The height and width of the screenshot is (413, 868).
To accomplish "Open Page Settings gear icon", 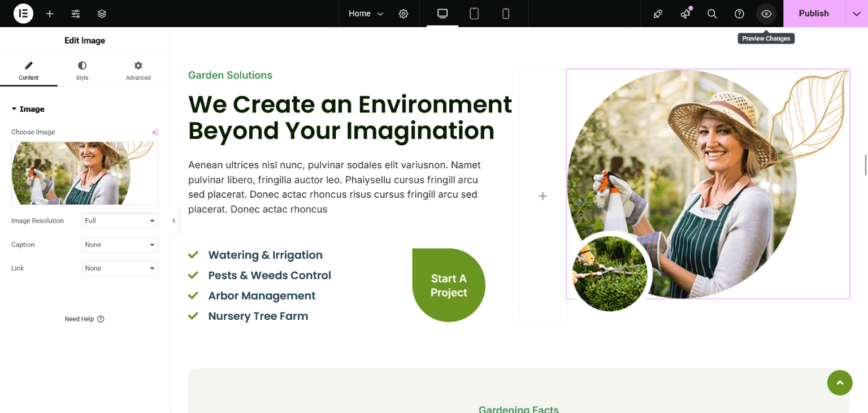I will click(403, 14).
